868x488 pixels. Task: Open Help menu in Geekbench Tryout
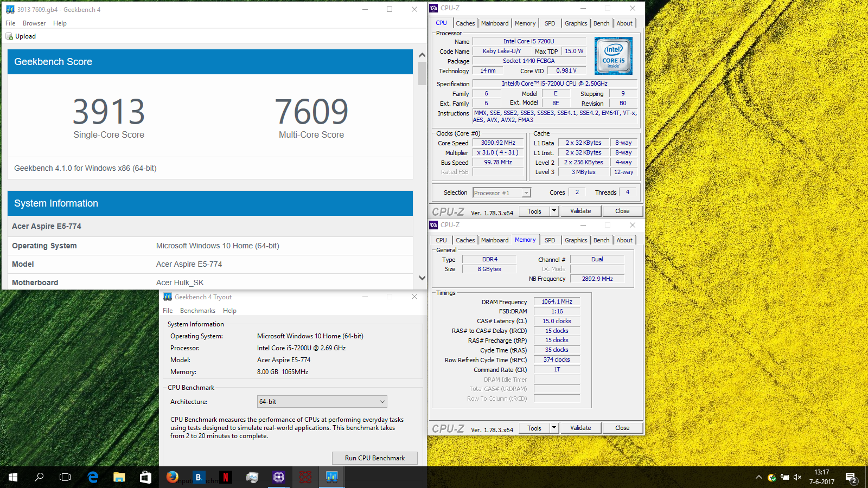[229, 311]
